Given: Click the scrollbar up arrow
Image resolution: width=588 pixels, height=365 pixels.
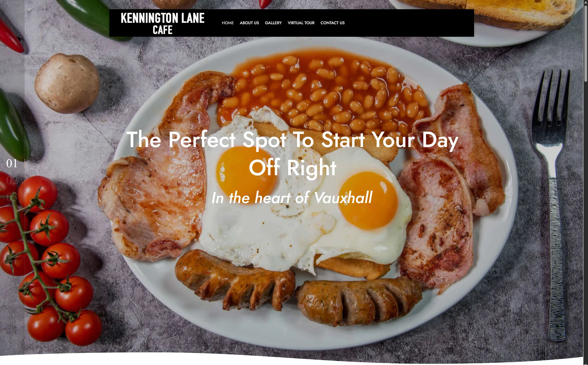Looking at the screenshot, I should coord(585,2).
